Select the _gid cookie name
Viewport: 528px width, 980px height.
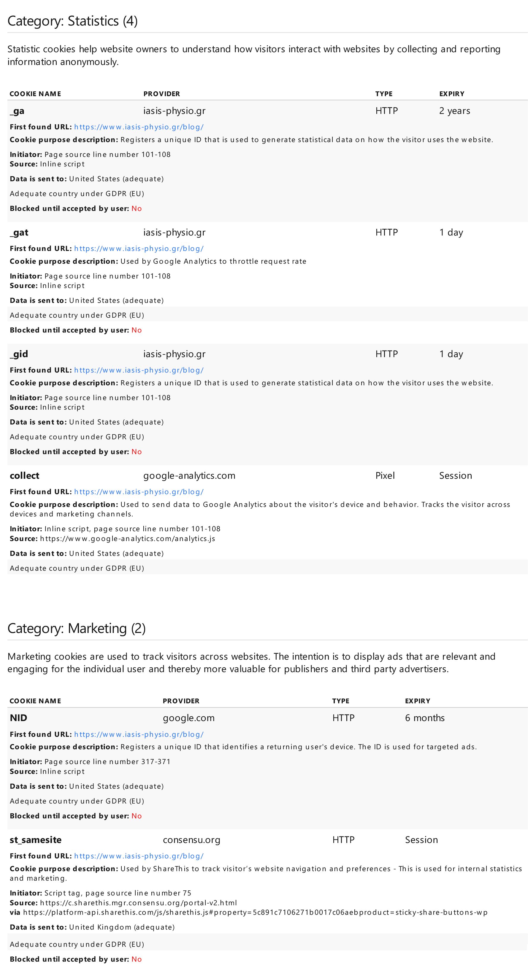point(19,354)
